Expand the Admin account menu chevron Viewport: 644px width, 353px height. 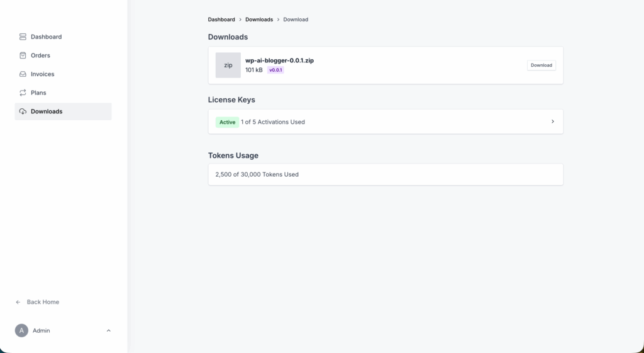tap(108, 330)
